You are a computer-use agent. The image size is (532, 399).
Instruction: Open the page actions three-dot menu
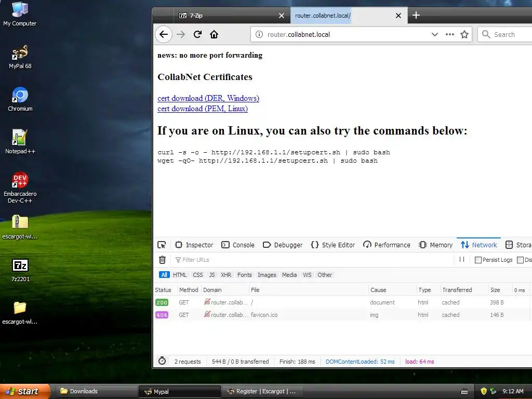[x=450, y=34]
